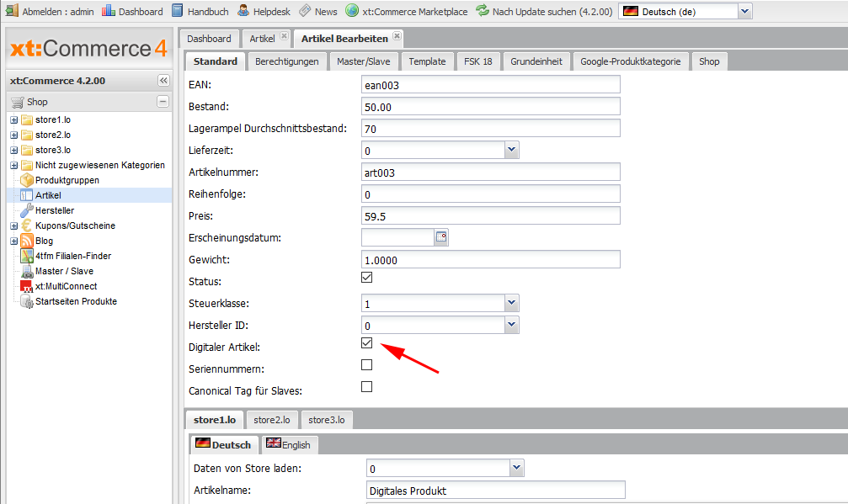The width and height of the screenshot is (848, 504).
Task: Click into the Preis input field
Action: pos(490,216)
